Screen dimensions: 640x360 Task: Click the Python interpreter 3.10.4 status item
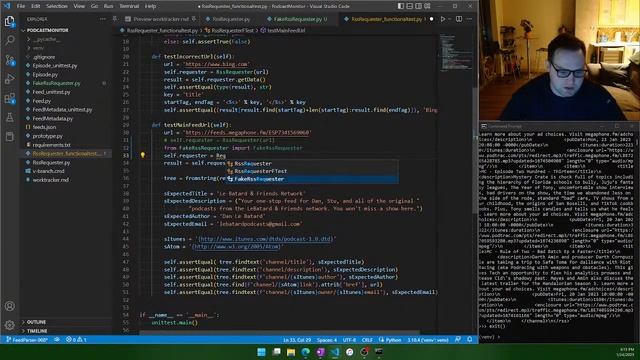428,340
